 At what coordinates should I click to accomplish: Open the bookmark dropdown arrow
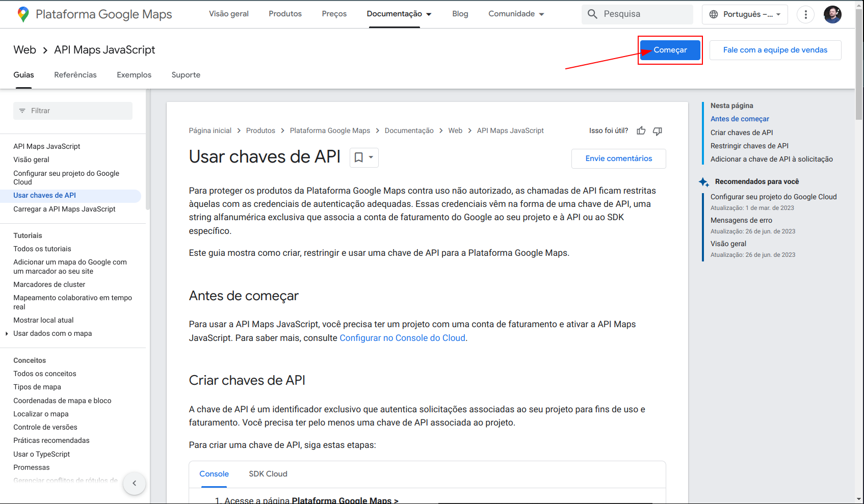[x=371, y=157]
